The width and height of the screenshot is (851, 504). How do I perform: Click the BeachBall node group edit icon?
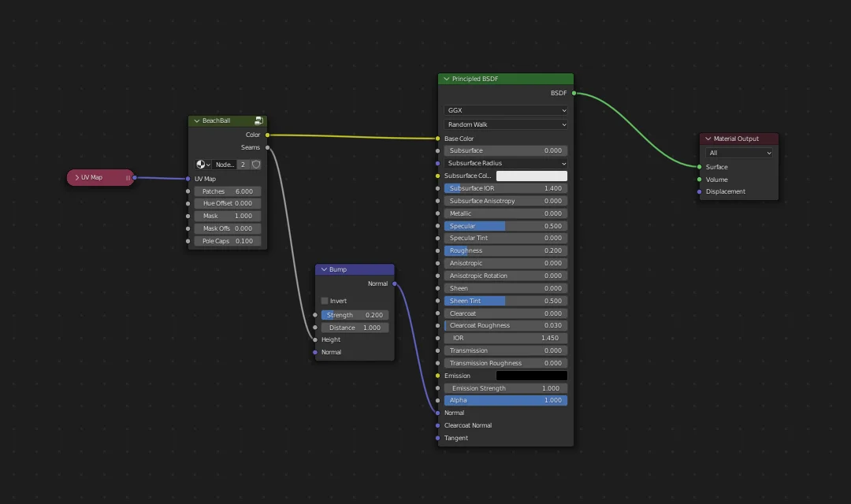coord(258,121)
